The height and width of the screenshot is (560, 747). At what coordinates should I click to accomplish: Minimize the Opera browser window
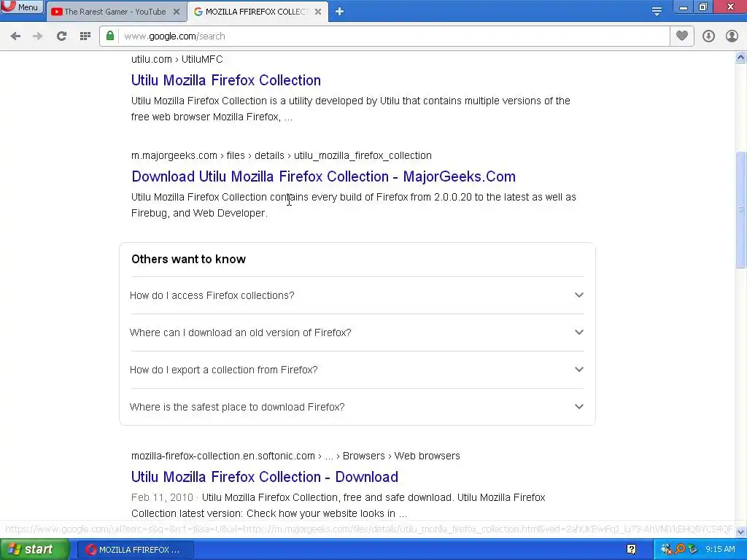coord(683,7)
